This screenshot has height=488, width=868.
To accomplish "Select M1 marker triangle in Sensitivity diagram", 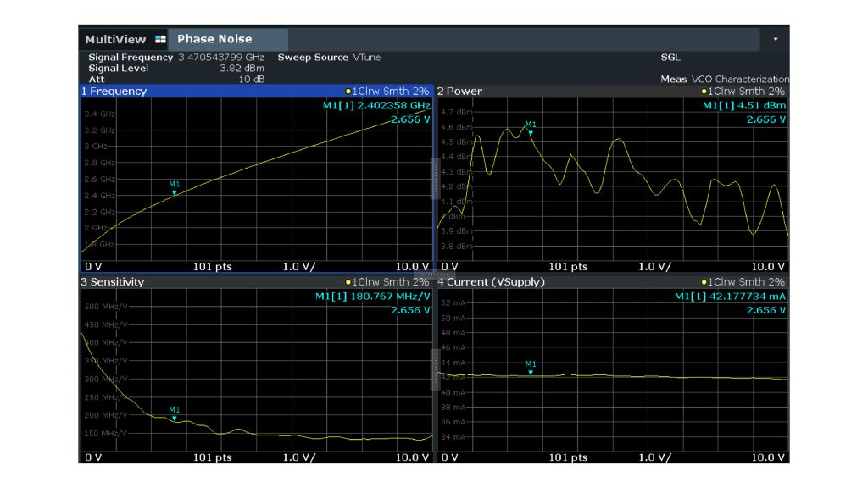I will (x=174, y=418).
